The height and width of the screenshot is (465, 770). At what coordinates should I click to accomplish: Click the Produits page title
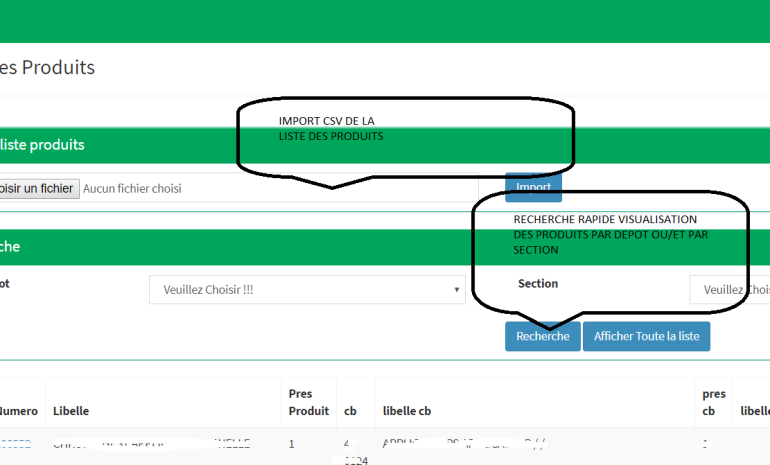[48, 68]
